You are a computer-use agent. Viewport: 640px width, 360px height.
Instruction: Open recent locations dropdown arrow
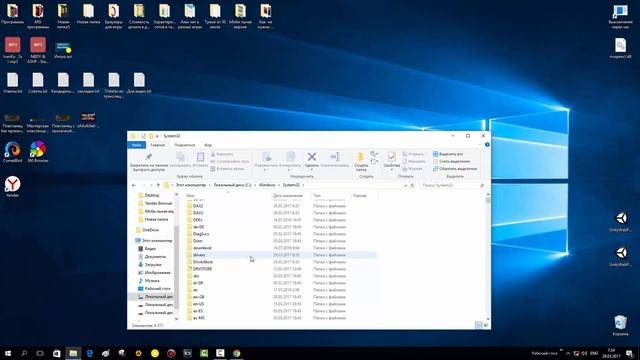point(151,185)
